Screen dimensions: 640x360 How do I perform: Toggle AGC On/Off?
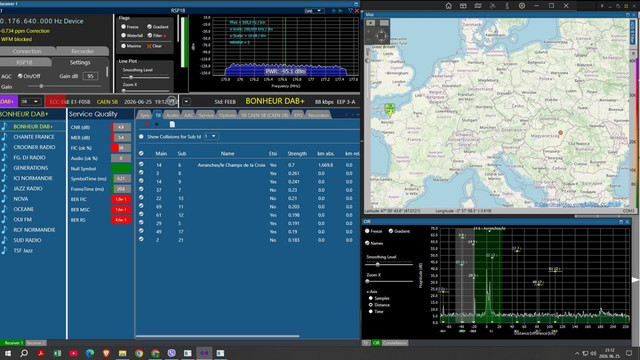(x=20, y=76)
